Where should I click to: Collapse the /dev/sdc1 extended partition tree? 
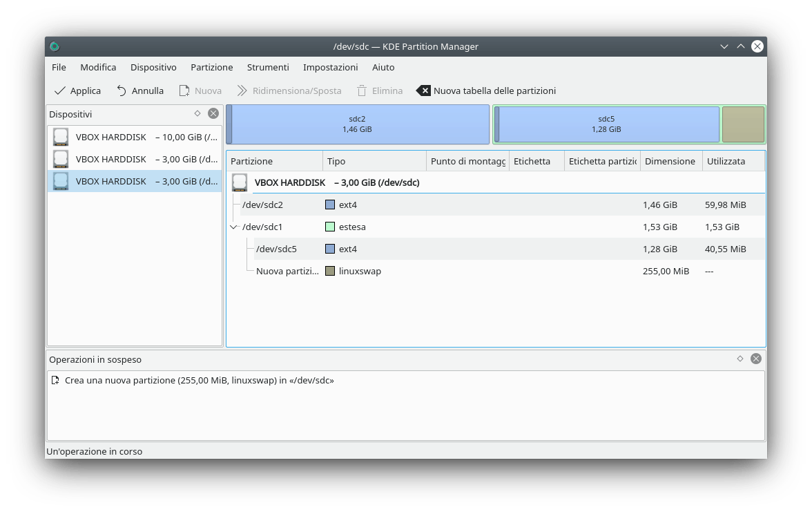233,227
